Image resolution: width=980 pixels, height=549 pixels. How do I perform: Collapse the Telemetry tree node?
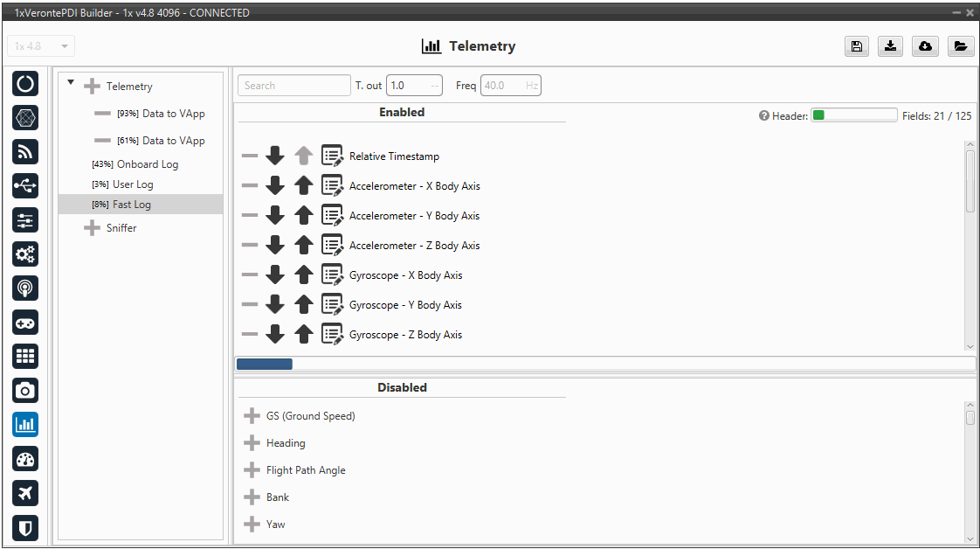click(71, 83)
